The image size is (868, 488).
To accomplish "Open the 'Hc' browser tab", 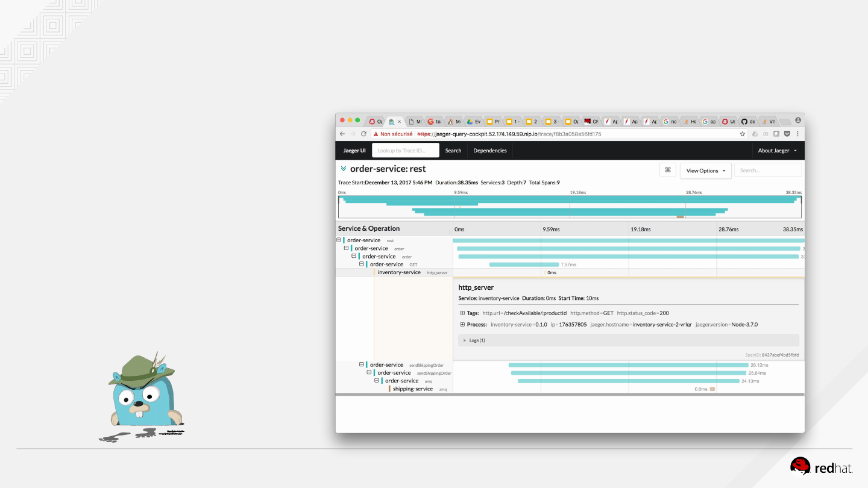I will click(690, 121).
